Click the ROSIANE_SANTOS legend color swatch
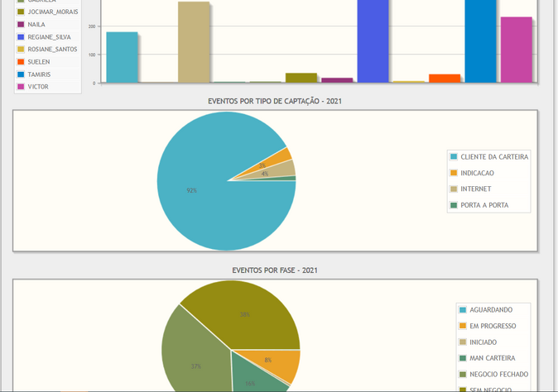This screenshot has width=558, height=392. tap(21, 49)
